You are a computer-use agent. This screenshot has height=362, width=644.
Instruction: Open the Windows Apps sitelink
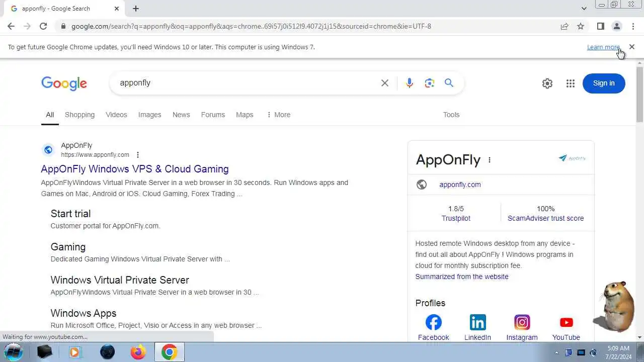(x=84, y=313)
